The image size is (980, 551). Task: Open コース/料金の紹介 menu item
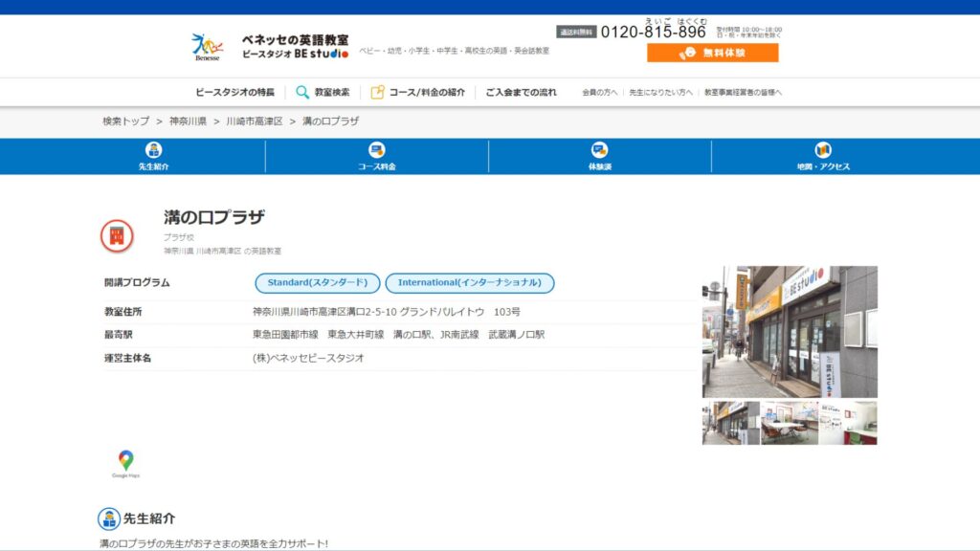(x=427, y=93)
